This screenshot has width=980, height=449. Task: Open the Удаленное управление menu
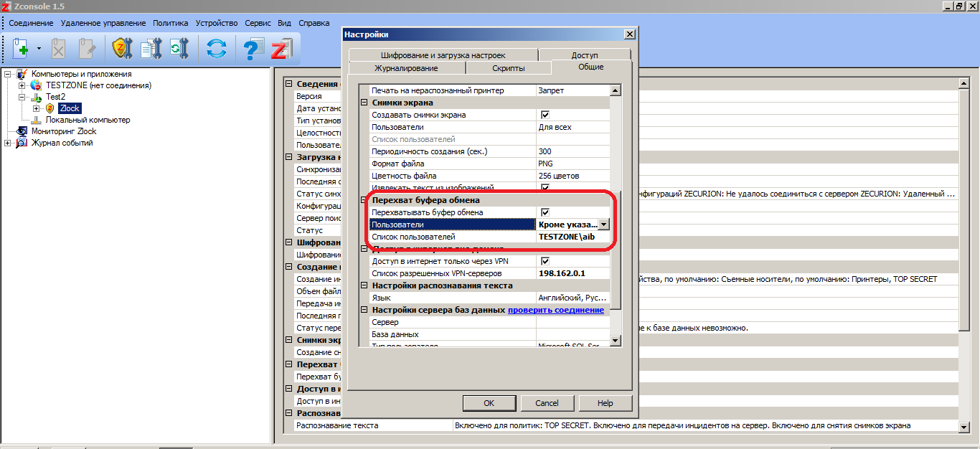click(x=103, y=23)
